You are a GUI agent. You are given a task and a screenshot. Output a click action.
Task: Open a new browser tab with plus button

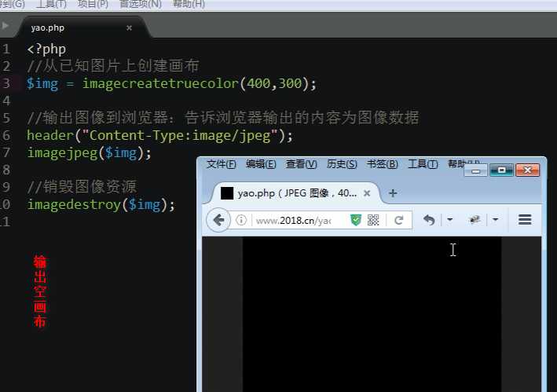coord(393,193)
